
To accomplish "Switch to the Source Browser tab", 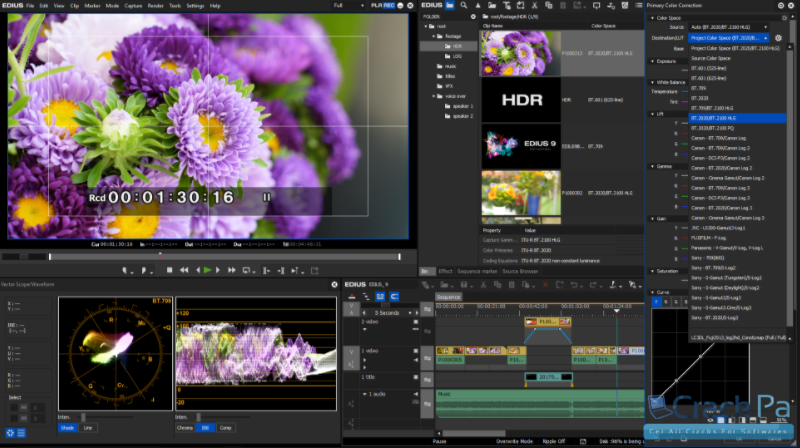I will pos(520,271).
